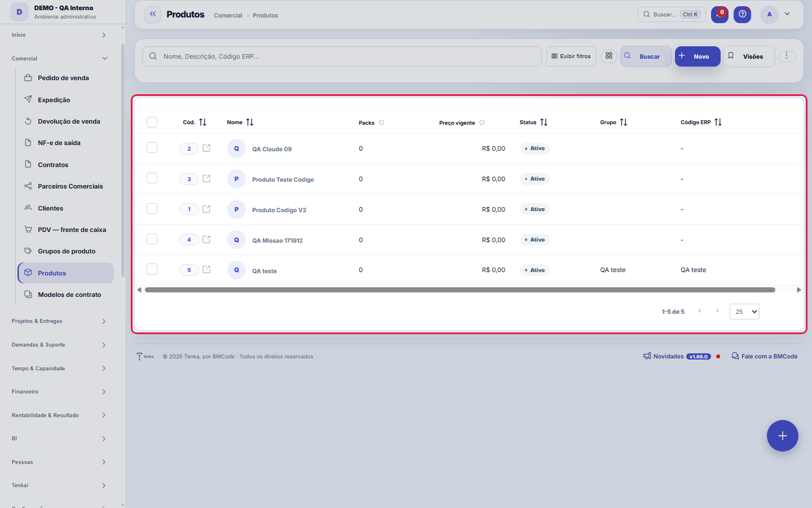This screenshot has height=508, width=812.
Task: Open the help question-mark icon
Action: click(x=743, y=15)
